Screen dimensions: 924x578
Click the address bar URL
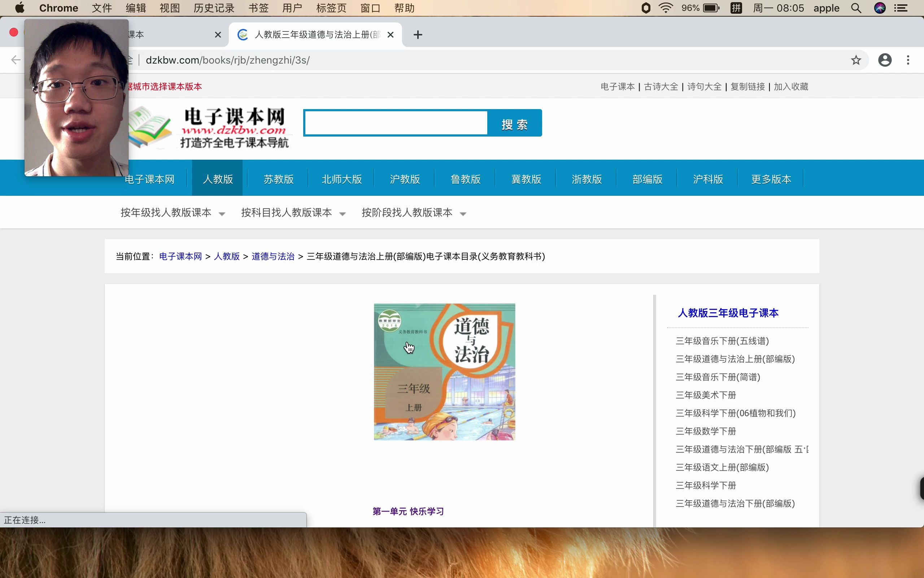coord(227,60)
